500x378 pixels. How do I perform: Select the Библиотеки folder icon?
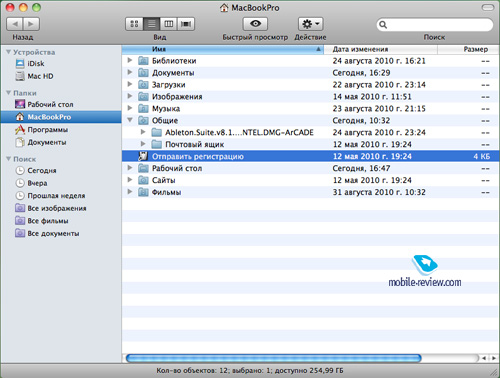[x=143, y=61]
